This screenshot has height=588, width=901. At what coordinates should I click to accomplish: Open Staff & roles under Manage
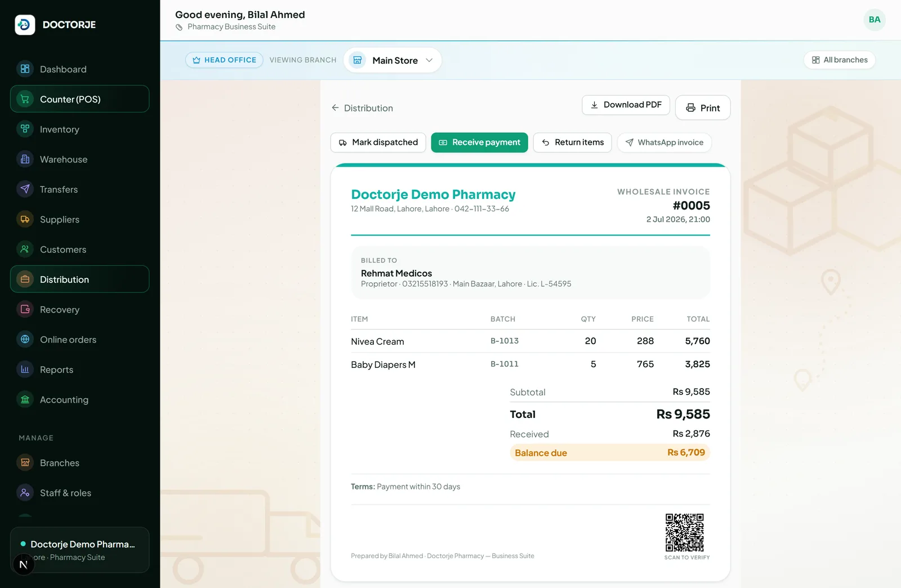pyautogui.click(x=79, y=493)
